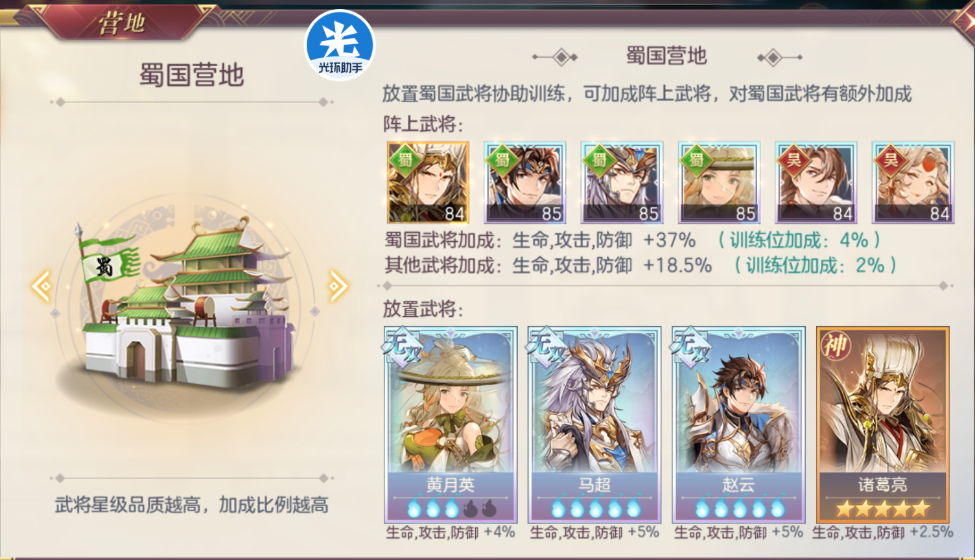This screenshot has width=975, height=560.
Task: Open the 马超 training slot card
Action: (594, 425)
